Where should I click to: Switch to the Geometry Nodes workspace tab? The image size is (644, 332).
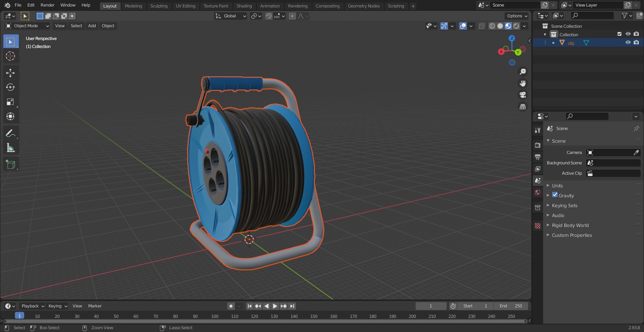[x=363, y=6]
